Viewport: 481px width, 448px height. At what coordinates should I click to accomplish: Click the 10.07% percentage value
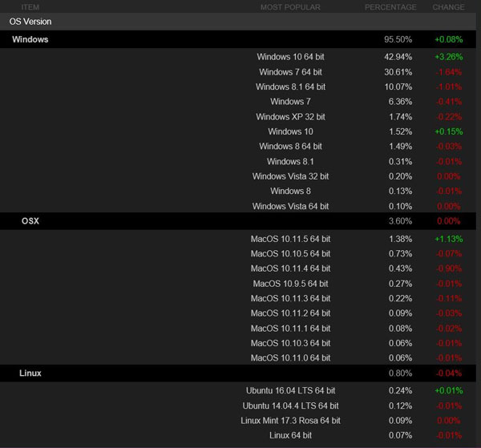(x=398, y=87)
